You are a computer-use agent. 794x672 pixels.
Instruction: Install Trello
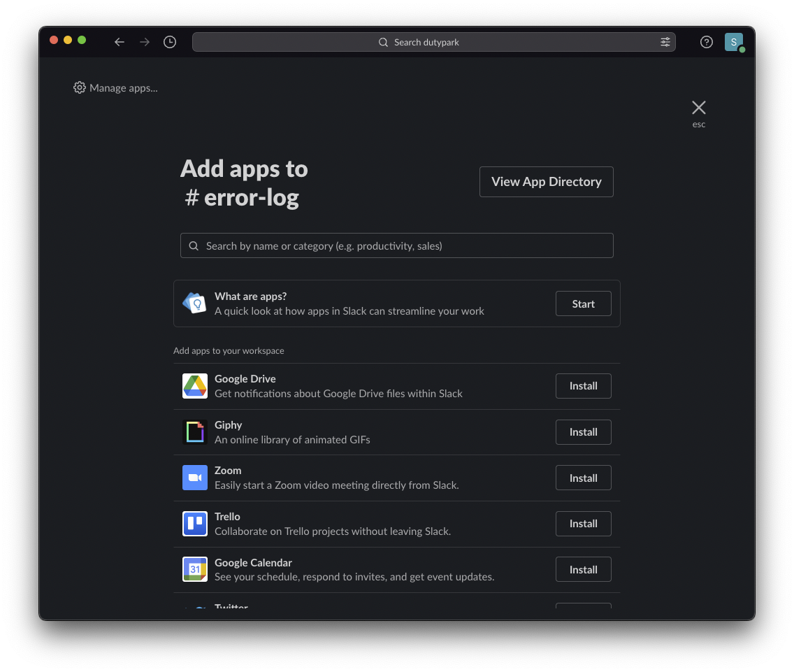584,524
